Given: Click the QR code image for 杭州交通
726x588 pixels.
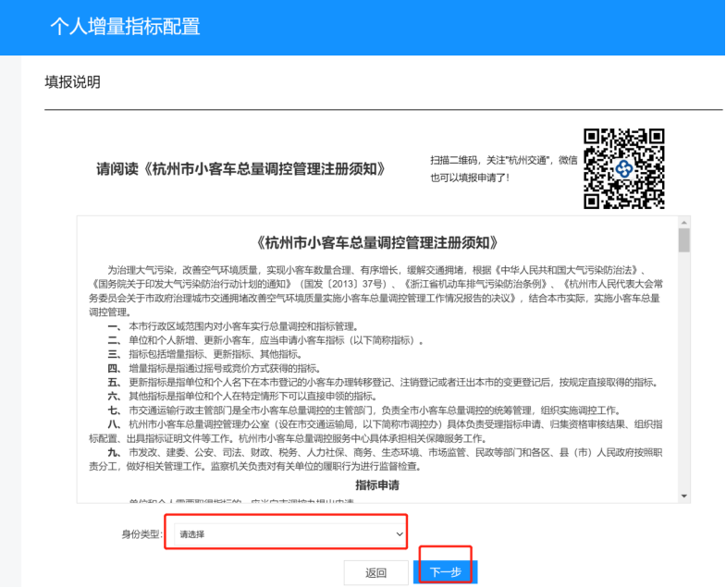Looking at the screenshot, I should click(x=623, y=167).
